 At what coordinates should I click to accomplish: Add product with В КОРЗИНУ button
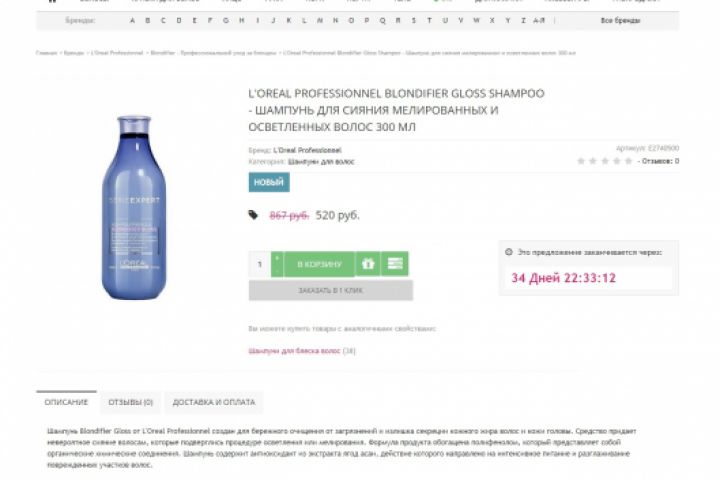pyautogui.click(x=320, y=264)
